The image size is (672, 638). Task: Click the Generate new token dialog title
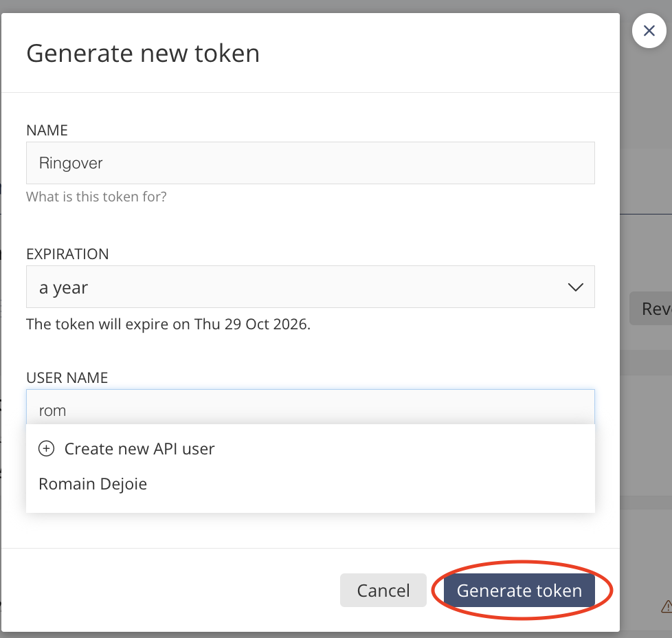coord(142,53)
